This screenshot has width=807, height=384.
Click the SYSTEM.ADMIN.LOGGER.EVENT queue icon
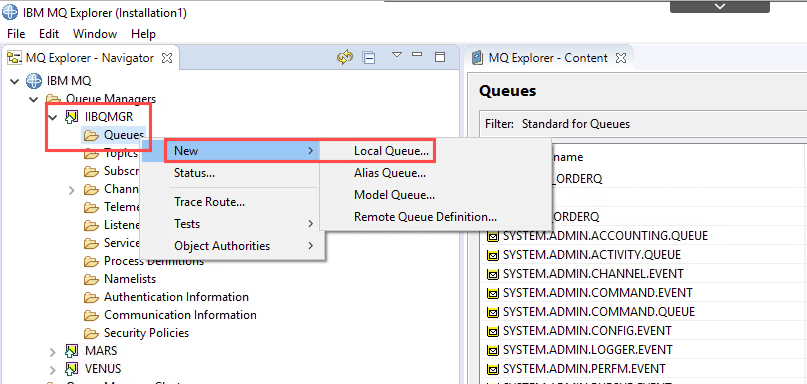click(493, 350)
